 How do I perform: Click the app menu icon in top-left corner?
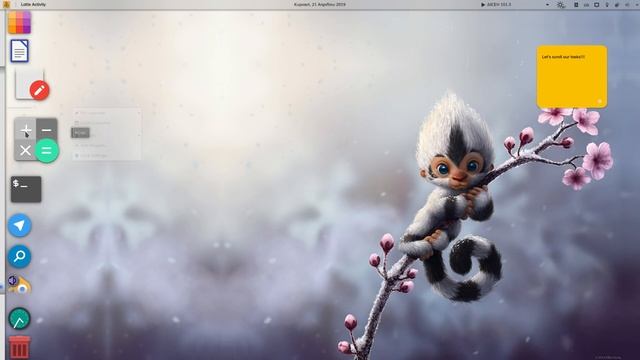(x=6, y=4)
